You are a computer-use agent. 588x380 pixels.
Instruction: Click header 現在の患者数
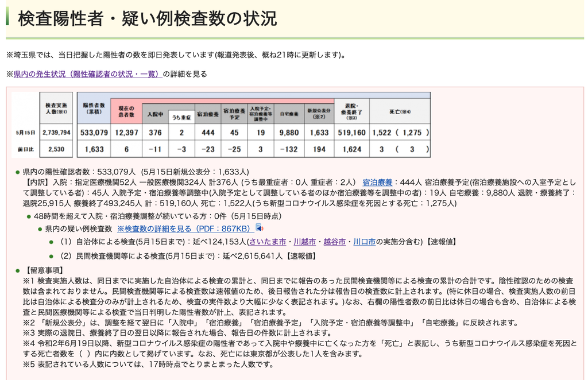tap(126, 111)
